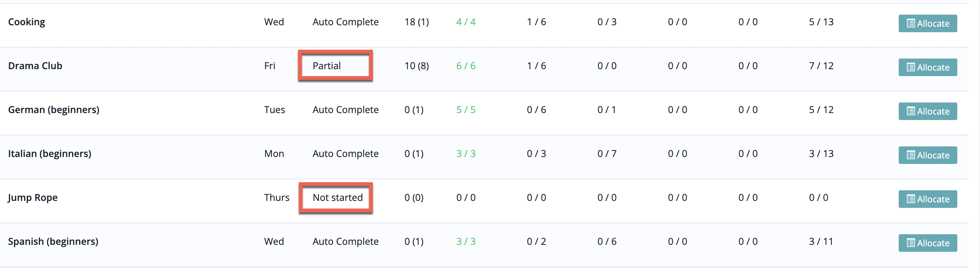The width and height of the screenshot is (980, 273).
Task: Allocate places for Spanish (beginners)
Action: pyautogui.click(x=928, y=243)
